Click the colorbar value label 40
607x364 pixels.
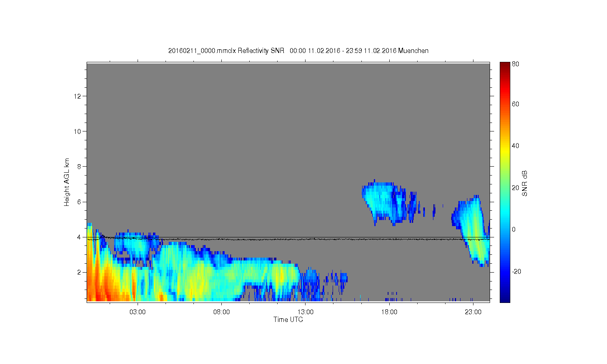pyautogui.click(x=516, y=146)
